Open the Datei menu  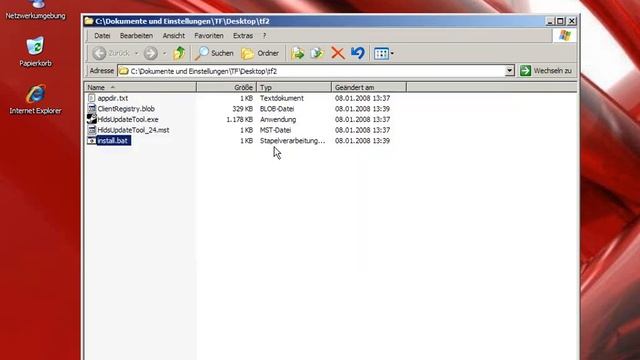point(102,36)
